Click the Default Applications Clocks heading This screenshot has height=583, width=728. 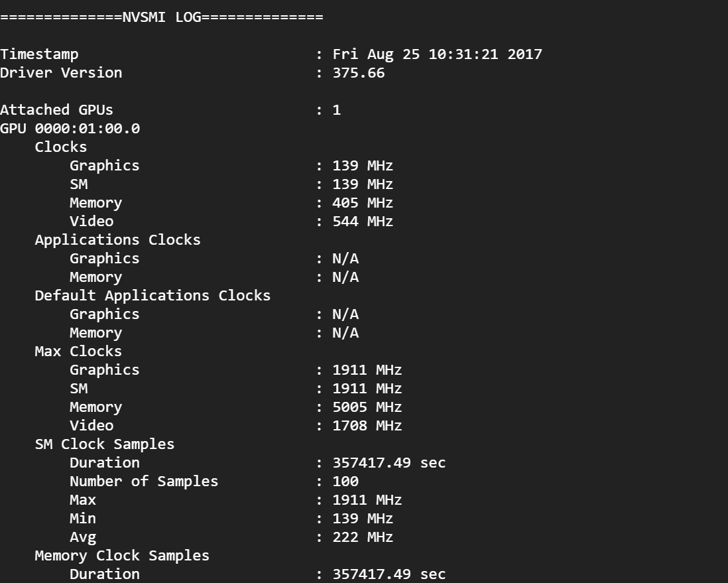(152, 296)
